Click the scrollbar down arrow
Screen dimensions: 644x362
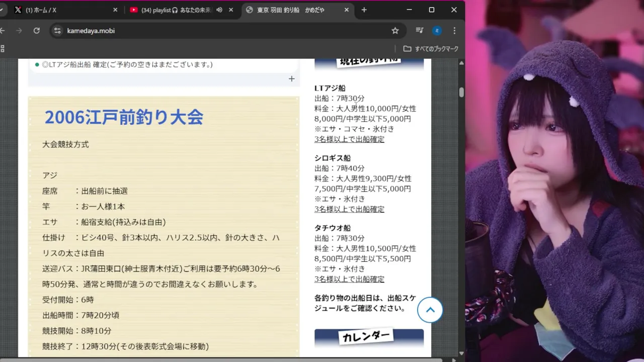(461, 353)
